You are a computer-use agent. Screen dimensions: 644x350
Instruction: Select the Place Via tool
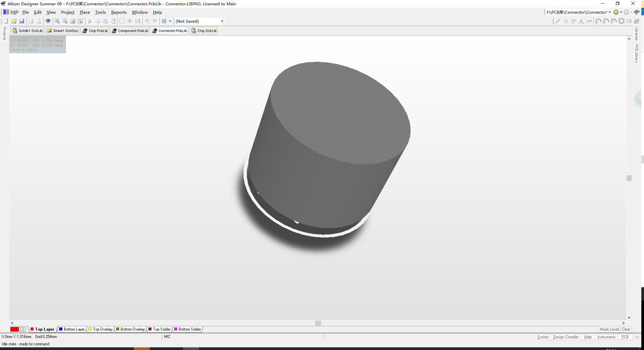pos(574,21)
